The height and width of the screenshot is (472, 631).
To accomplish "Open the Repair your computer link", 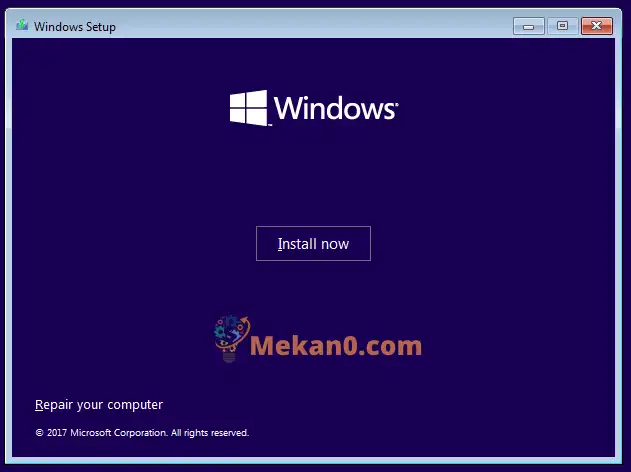I will [99, 404].
